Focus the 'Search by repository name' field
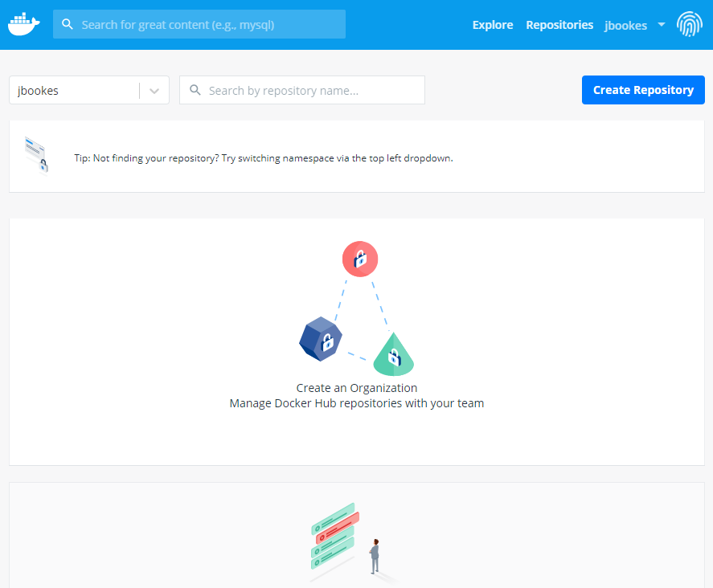713x588 pixels. (302, 90)
